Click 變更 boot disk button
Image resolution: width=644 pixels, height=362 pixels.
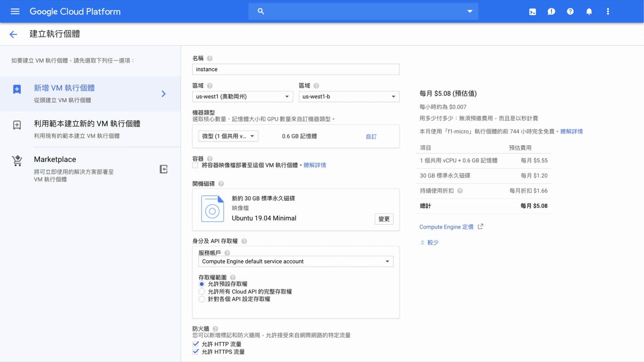[383, 219]
